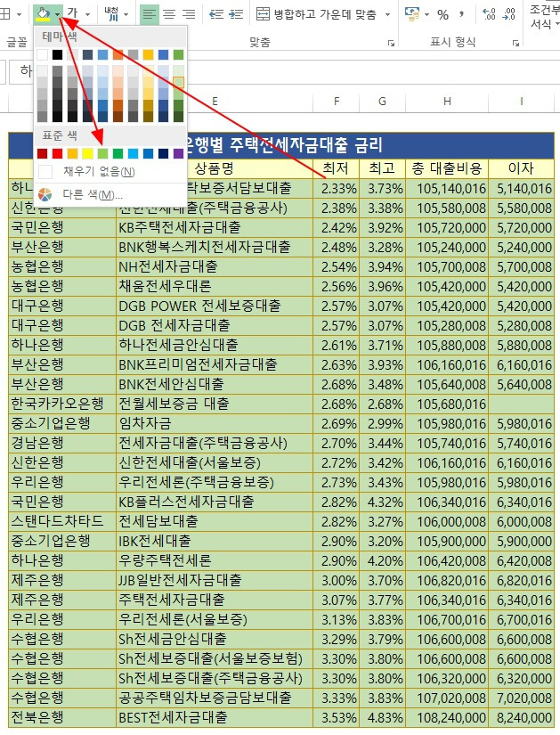Click the phonetic guide 내천 icon
Image resolution: width=560 pixels, height=735 pixels.
(111, 14)
